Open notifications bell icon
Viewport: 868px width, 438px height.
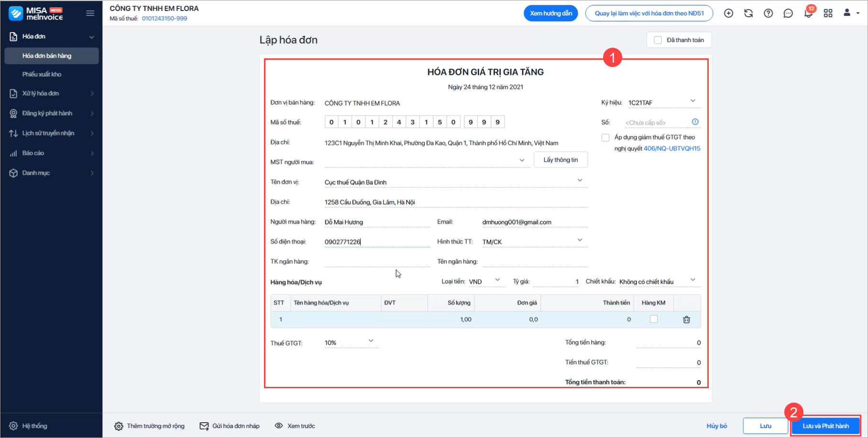point(808,13)
